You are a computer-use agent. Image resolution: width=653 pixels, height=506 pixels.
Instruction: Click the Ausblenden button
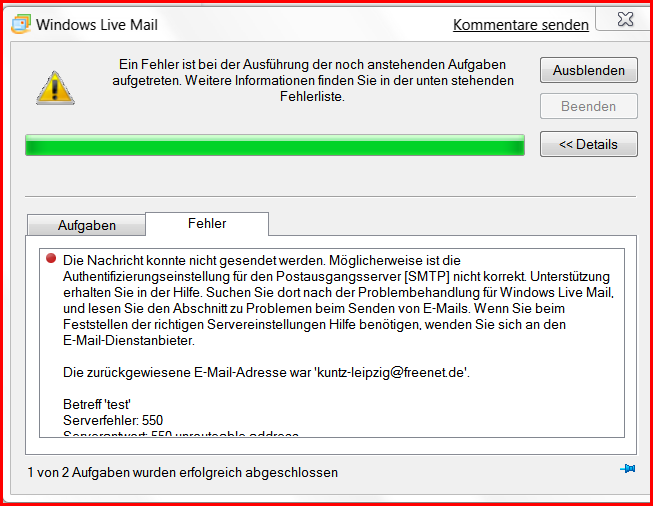(x=589, y=70)
